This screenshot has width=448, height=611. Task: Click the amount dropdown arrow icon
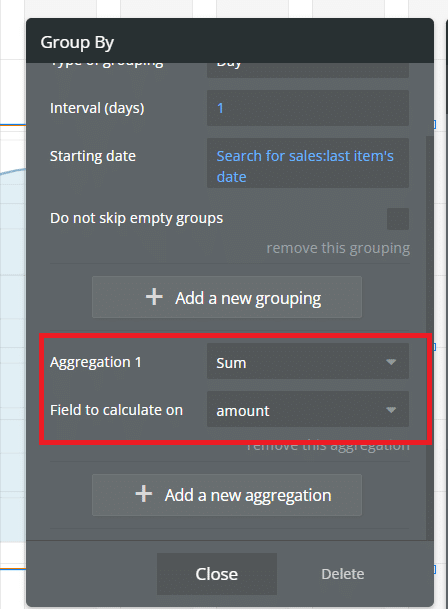[x=391, y=410]
